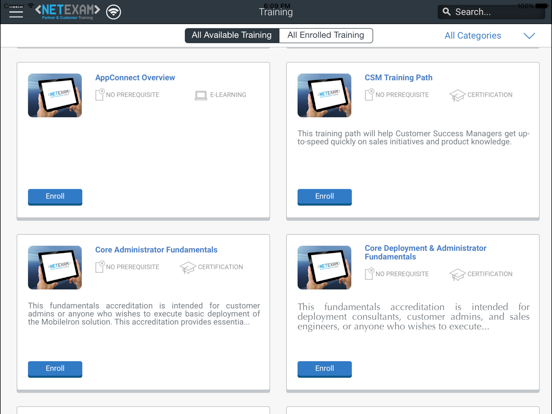Click NO PREREQUISITE text on Core Administrator Fundamentals

coord(132,267)
